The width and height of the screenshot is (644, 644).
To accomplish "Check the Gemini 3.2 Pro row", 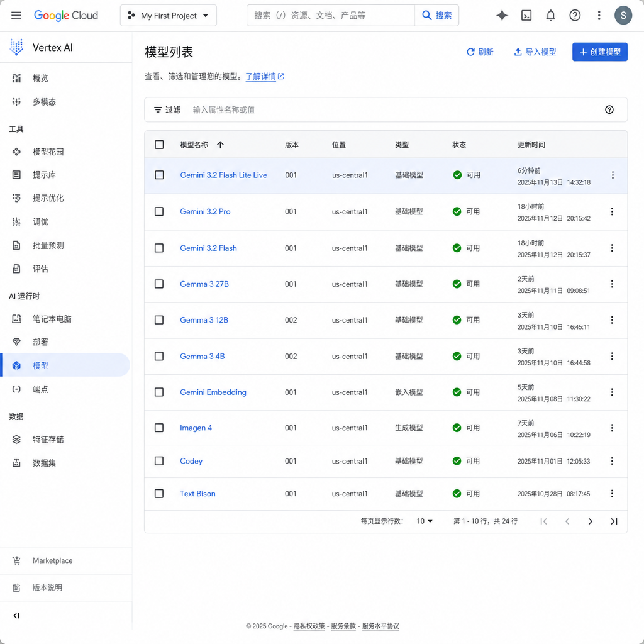I will 159,211.
